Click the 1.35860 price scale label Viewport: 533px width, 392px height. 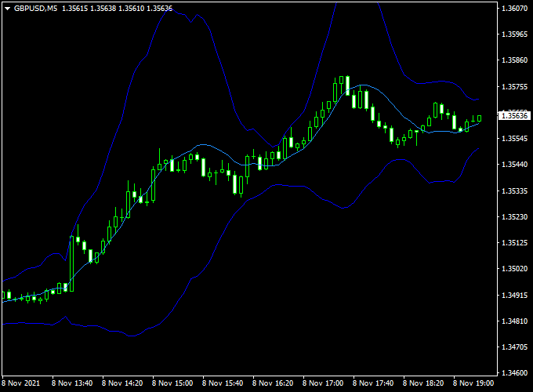coord(514,60)
